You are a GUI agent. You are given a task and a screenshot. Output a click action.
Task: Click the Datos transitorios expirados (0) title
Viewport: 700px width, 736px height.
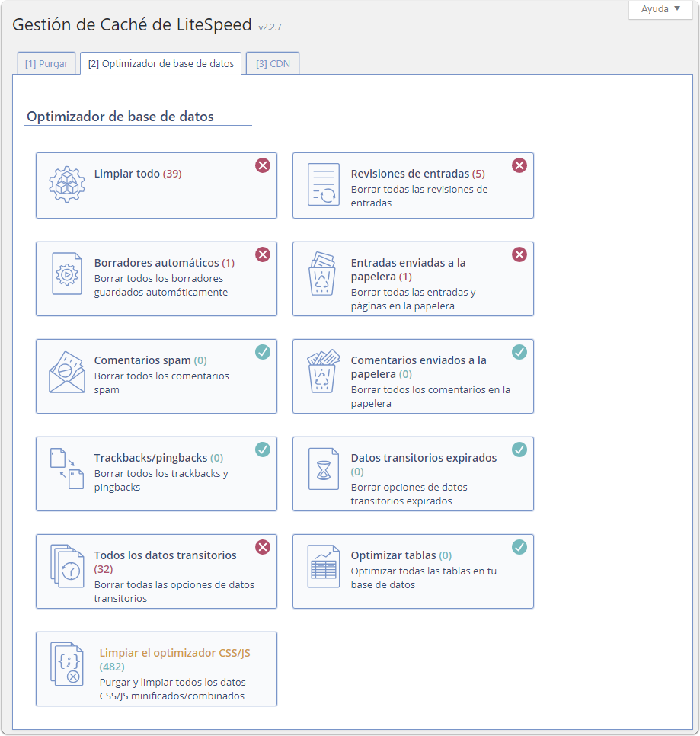pyautogui.click(x=424, y=465)
